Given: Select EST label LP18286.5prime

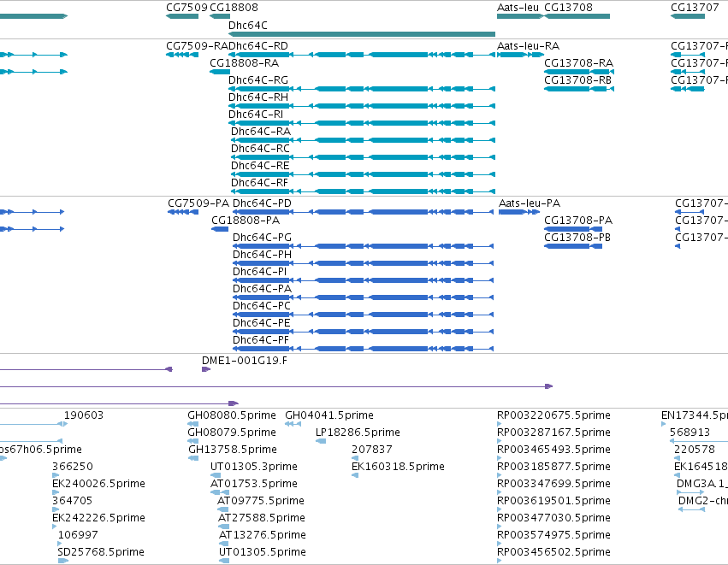Looking at the screenshot, I should 358,433.
